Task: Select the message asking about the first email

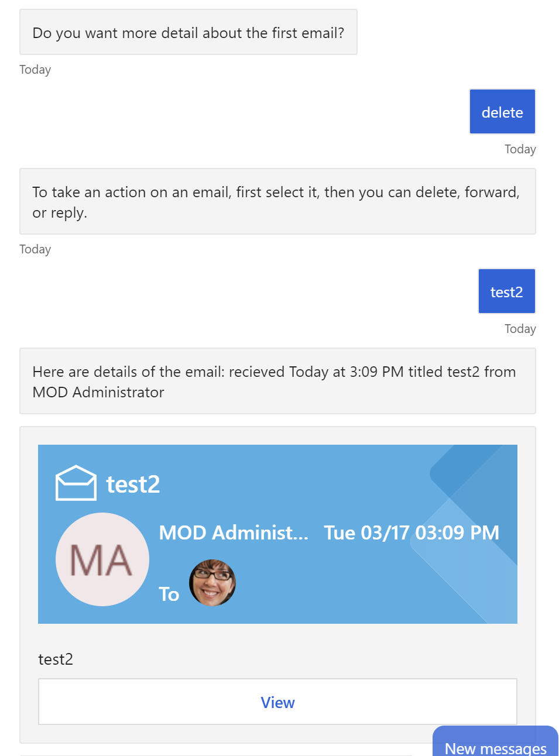Action: (188, 32)
